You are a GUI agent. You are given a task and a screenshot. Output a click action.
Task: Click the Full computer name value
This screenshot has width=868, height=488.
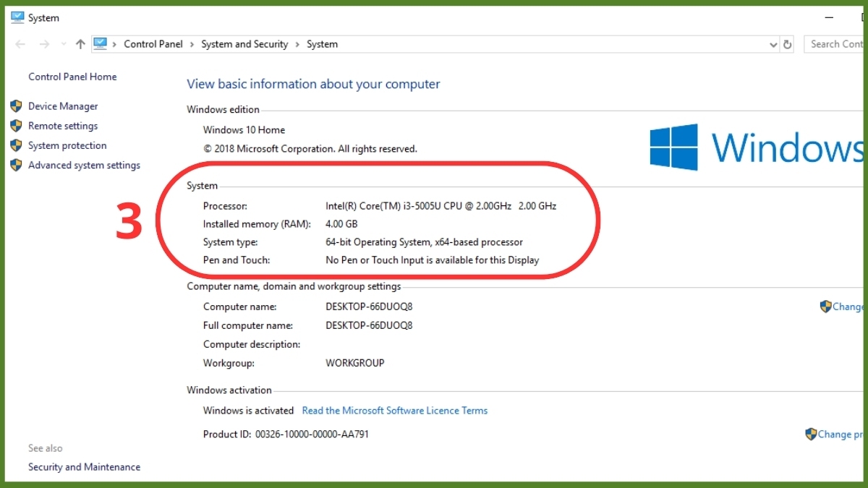point(369,325)
